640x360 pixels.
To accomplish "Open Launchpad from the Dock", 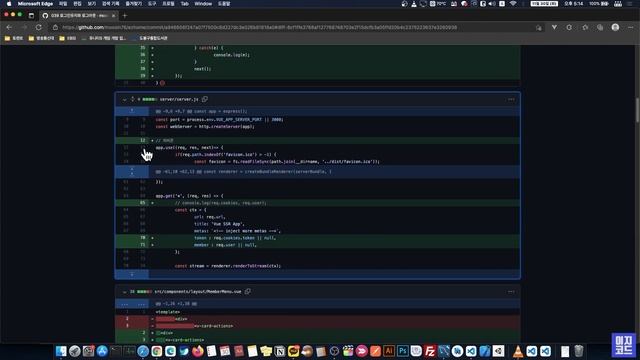I will point(75,351).
